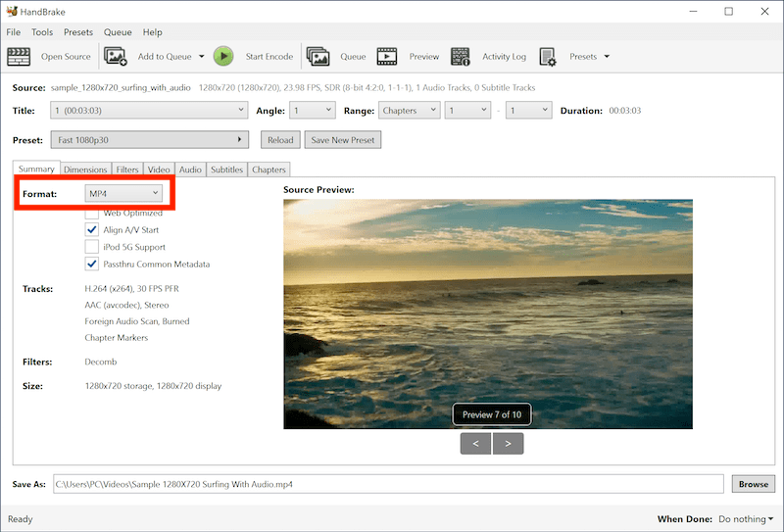Open the Format dropdown showing MP4
Image resolution: width=784 pixels, height=532 pixels.
123,194
